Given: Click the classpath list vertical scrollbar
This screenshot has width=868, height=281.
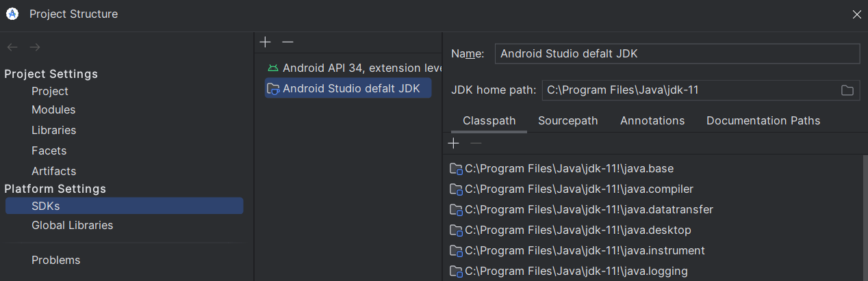Looking at the screenshot, I should pyautogui.click(x=864, y=217).
